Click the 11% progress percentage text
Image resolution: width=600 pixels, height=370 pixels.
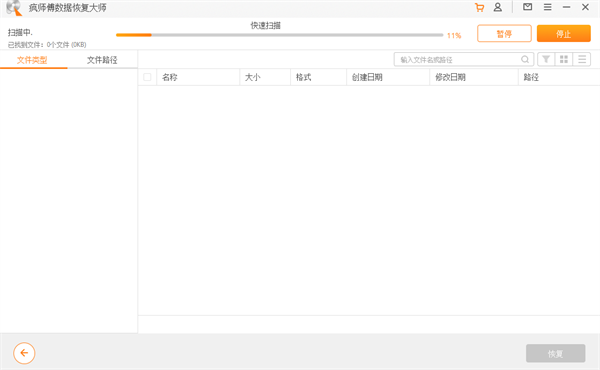click(454, 36)
